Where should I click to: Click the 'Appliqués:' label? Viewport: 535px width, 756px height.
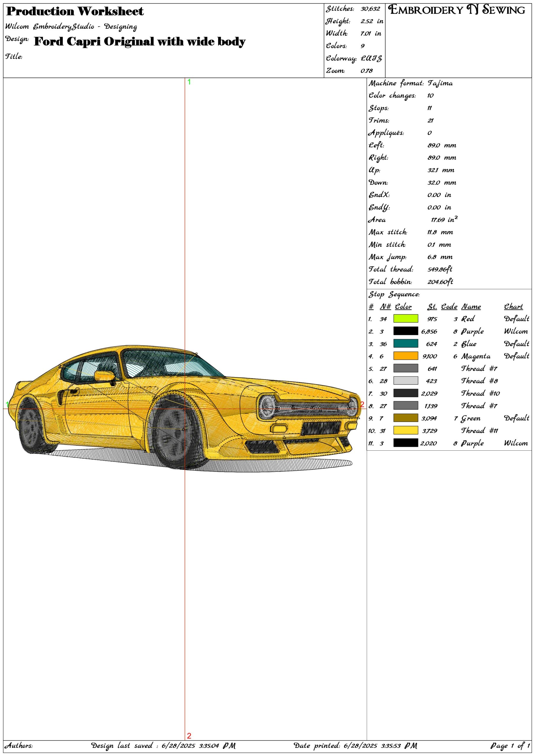386,133
